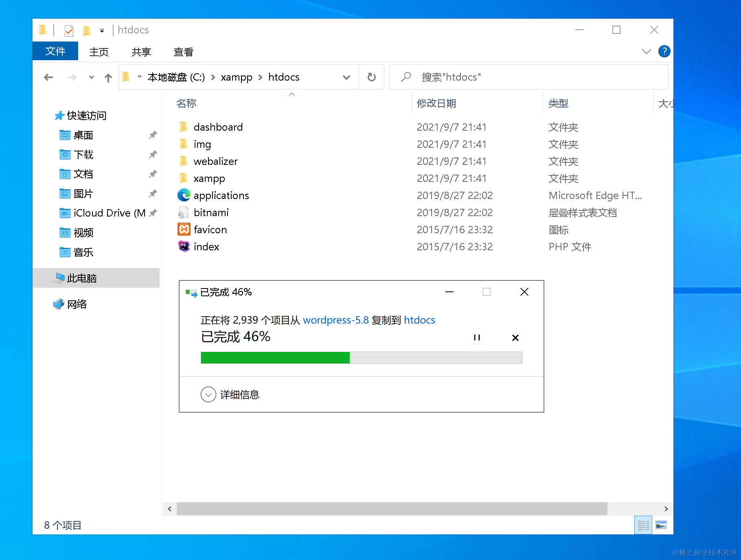Click wordpress-5.8 source link in copy dialog
The width and height of the screenshot is (741, 560).
[x=336, y=320]
